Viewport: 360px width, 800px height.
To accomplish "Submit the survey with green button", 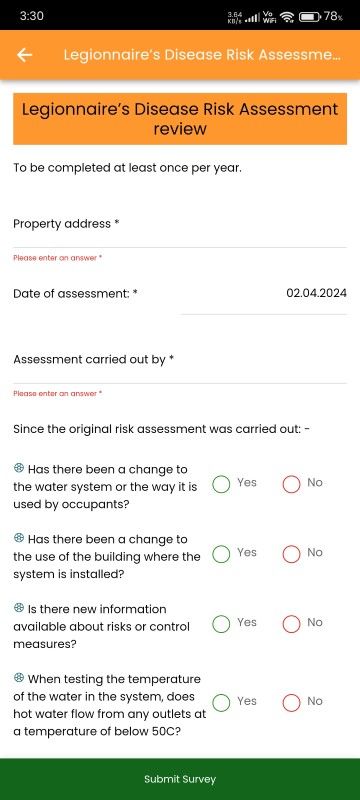I will [180, 779].
